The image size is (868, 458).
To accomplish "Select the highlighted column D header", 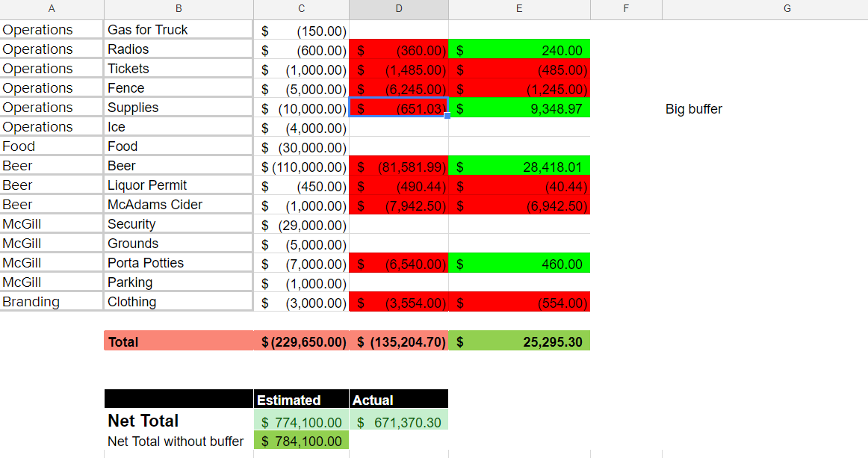I will pyautogui.click(x=399, y=9).
